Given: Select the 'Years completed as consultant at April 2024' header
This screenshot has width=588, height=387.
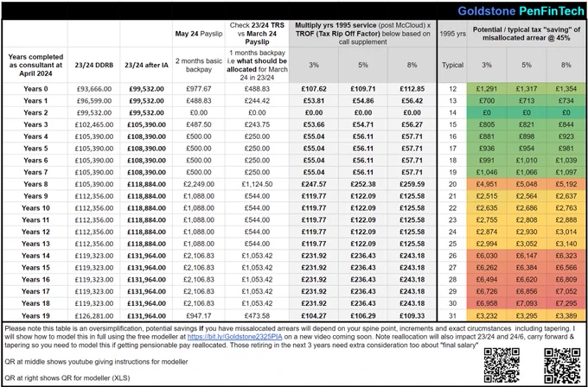Looking at the screenshot, I should point(35,65).
